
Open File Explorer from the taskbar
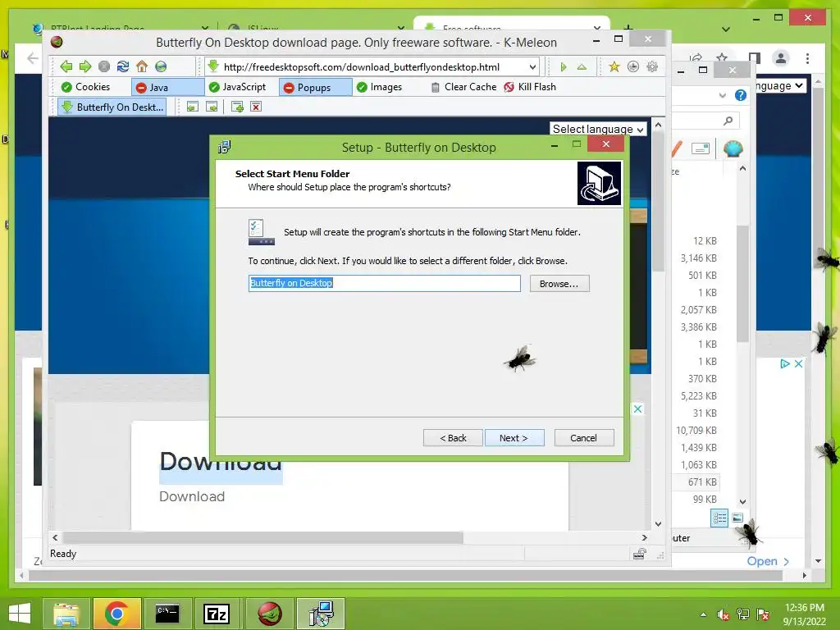point(66,614)
